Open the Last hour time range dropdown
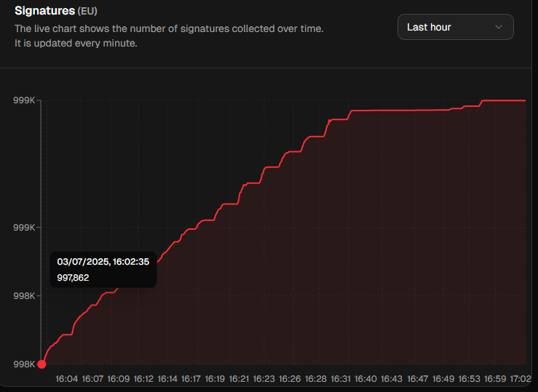The height and width of the screenshot is (392, 538). tap(455, 27)
